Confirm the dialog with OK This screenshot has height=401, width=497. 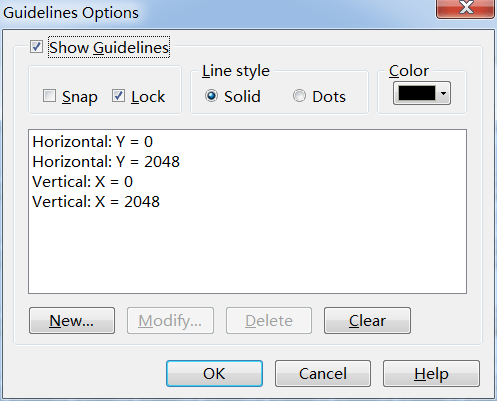[x=214, y=373]
